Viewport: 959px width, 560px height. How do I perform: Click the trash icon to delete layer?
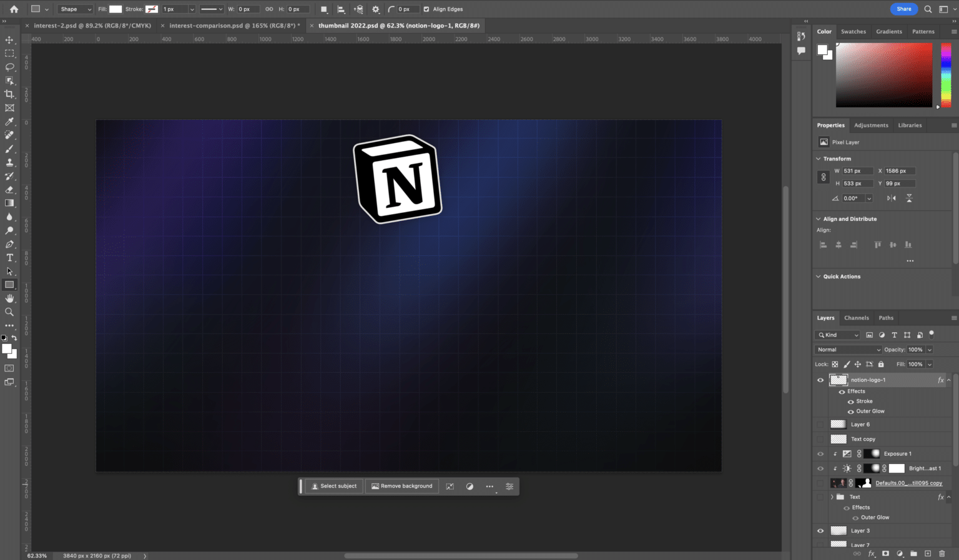[x=942, y=554]
